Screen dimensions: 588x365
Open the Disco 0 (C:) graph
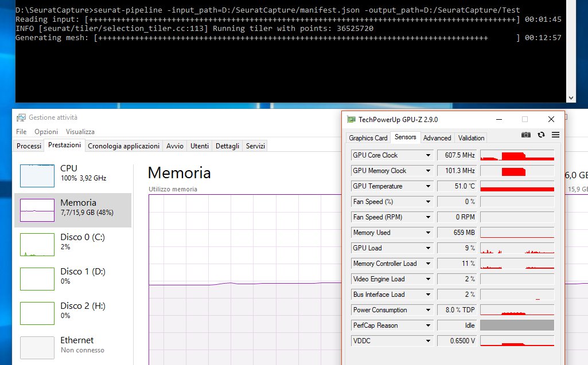(37, 245)
